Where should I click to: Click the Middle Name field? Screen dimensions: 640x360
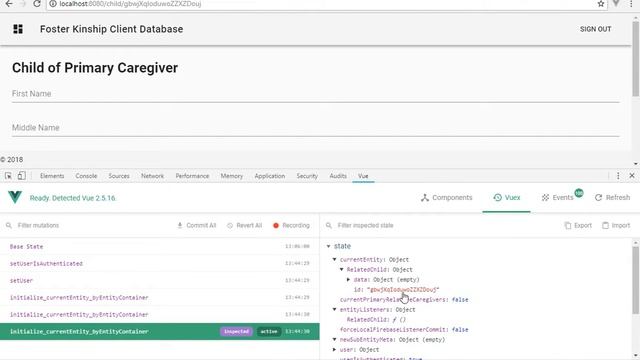coord(315,128)
